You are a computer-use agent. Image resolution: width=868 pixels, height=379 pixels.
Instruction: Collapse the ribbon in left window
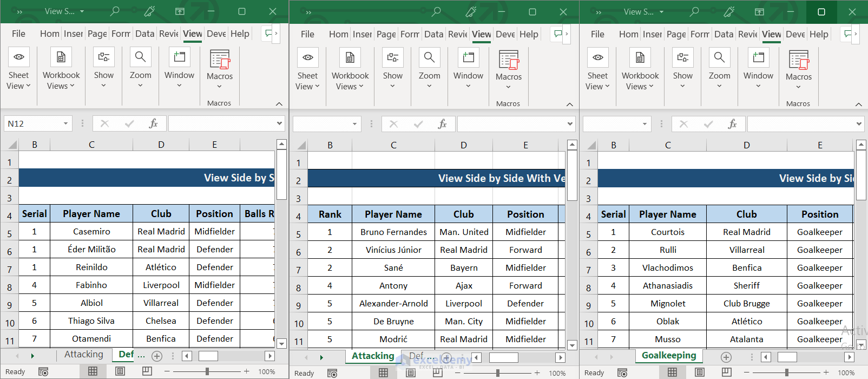(279, 103)
